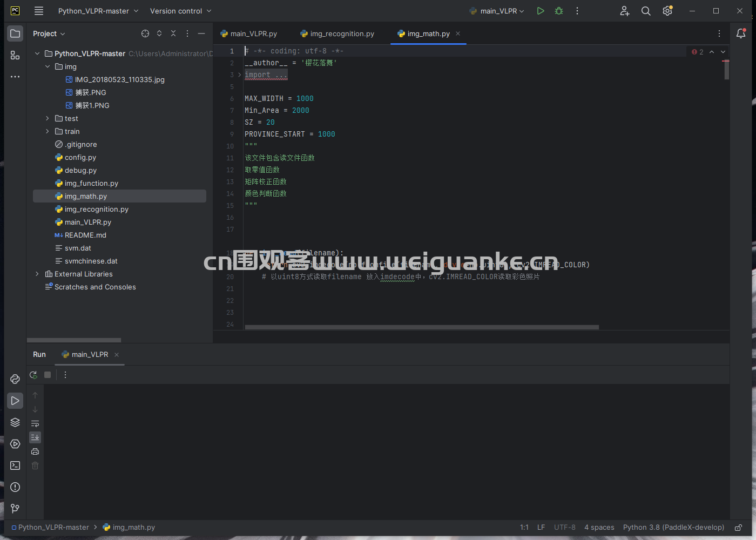Image resolution: width=756 pixels, height=540 pixels.
Task: Close main_VLPR run tab
Action: point(117,355)
